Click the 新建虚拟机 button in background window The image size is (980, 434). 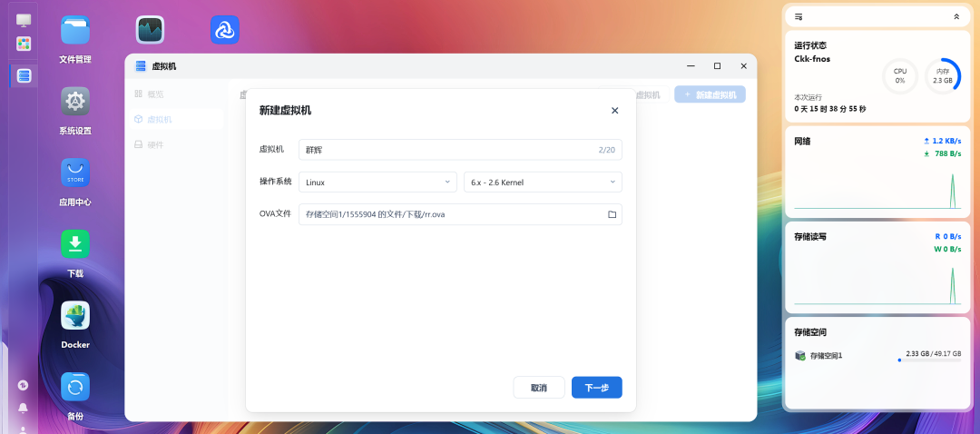click(x=710, y=95)
